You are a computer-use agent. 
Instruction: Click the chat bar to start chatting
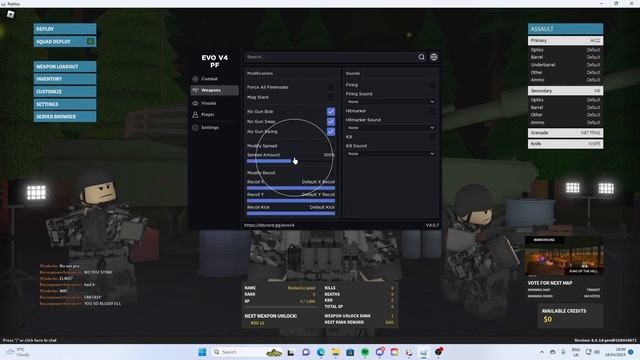pyautogui.click(x=30, y=340)
